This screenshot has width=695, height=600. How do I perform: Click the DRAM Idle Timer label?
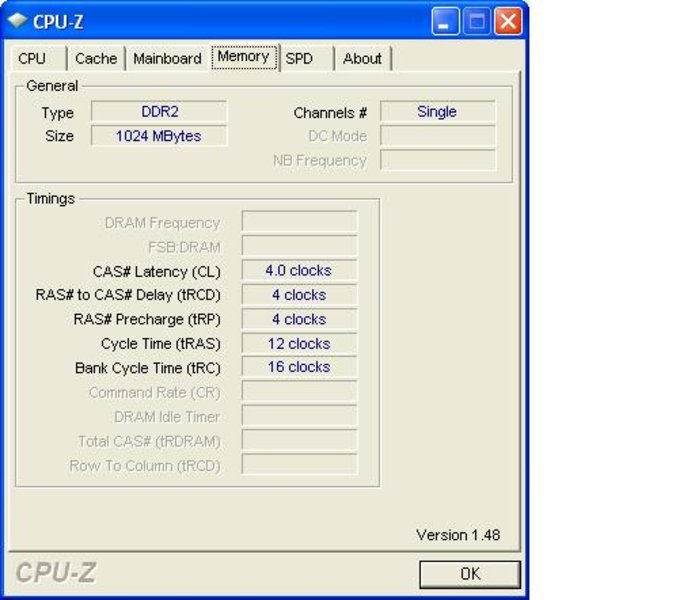[x=167, y=417]
